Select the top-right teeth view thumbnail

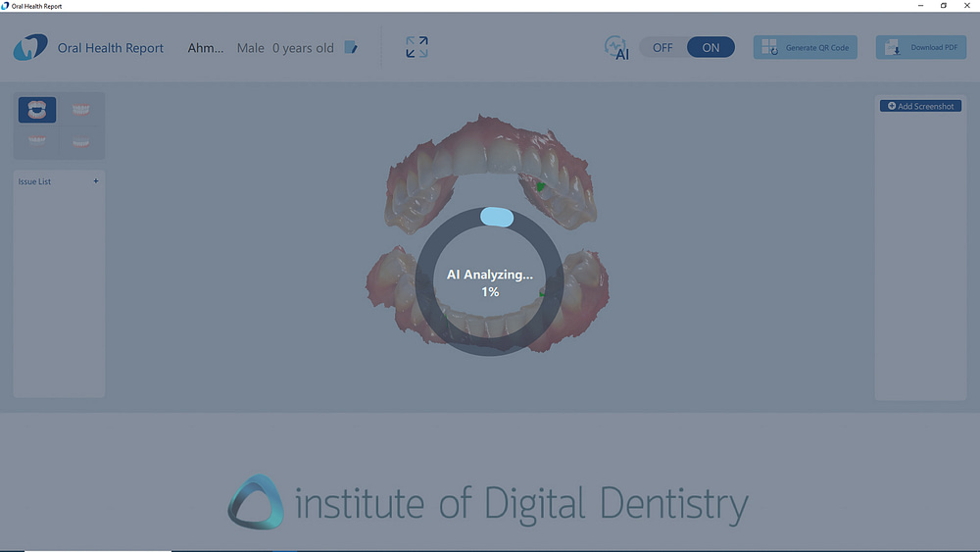[81, 110]
